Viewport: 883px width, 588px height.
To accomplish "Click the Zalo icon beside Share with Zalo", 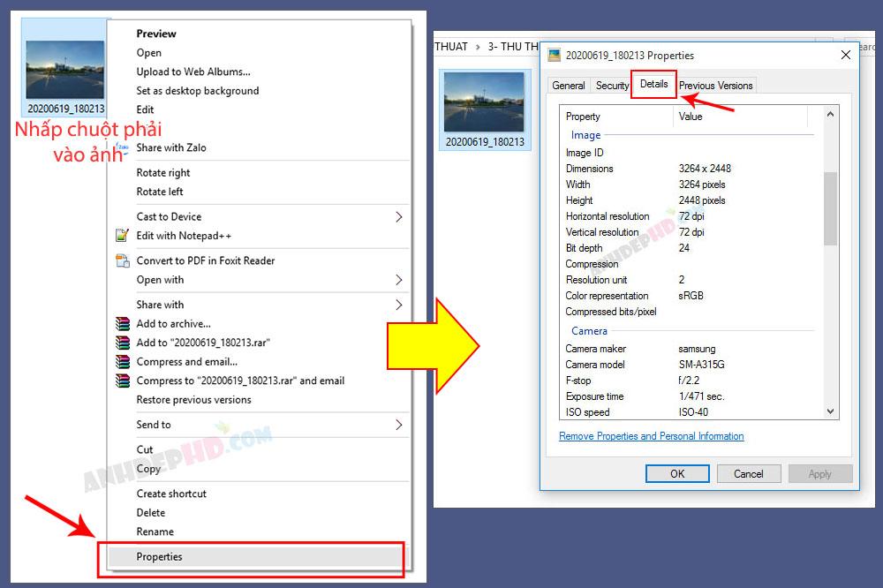I will click(x=122, y=147).
